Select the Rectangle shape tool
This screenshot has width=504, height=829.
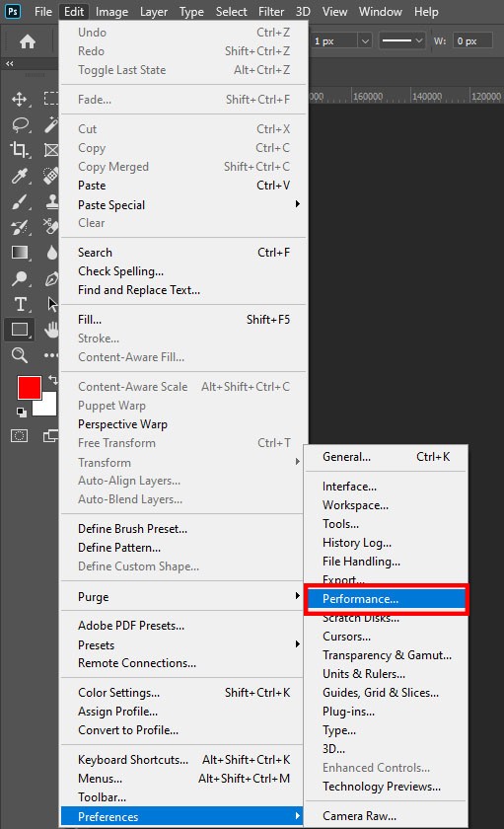tap(20, 329)
